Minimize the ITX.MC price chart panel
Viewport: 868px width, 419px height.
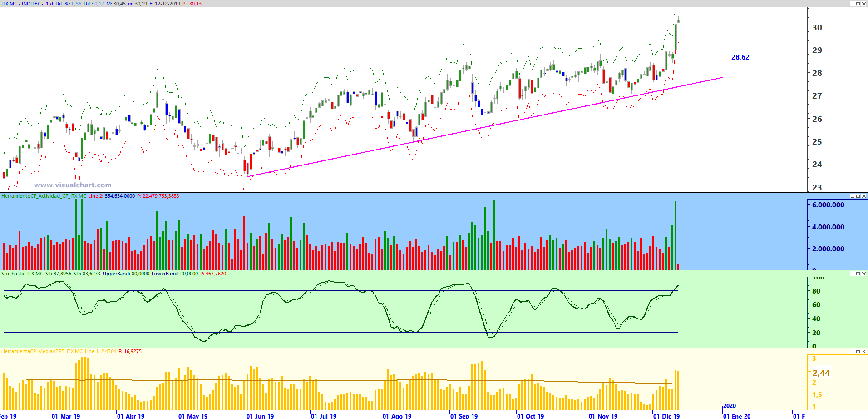852,4
